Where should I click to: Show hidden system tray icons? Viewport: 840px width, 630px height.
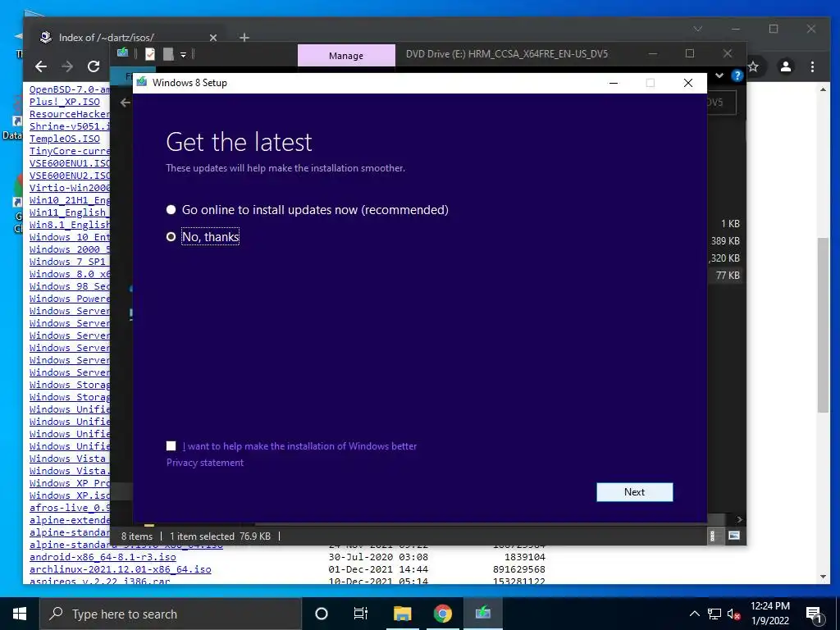694,614
